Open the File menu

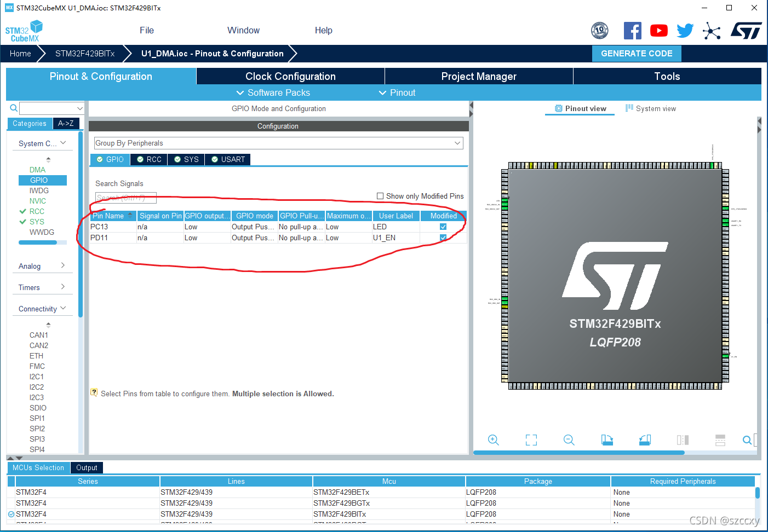tap(147, 31)
